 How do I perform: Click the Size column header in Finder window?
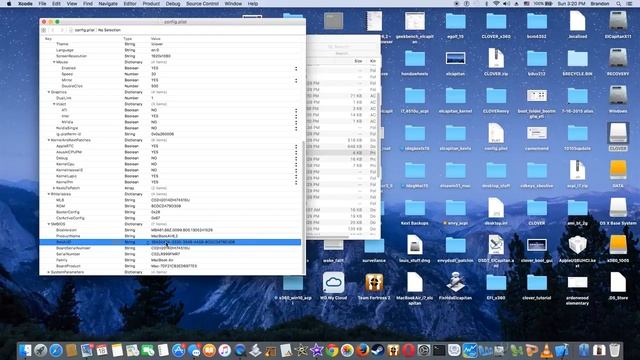(x=358, y=61)
